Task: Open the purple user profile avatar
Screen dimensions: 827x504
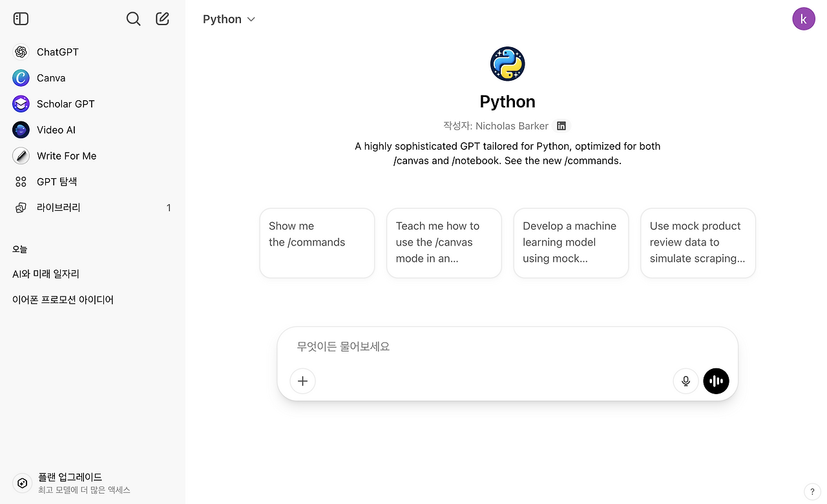Action: 803,19
